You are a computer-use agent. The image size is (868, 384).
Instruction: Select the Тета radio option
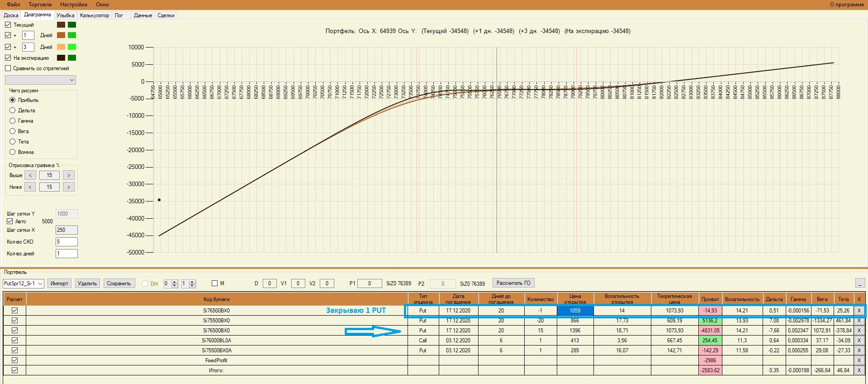(13, 142)
